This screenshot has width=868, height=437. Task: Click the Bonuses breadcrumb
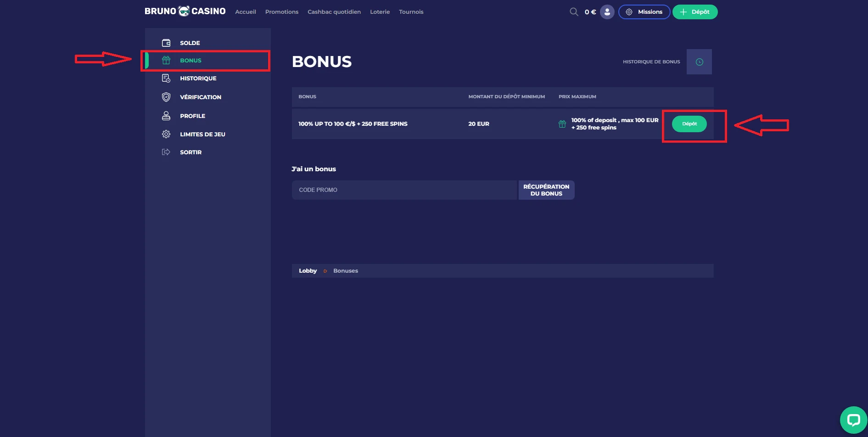click(x=346, y=271)
